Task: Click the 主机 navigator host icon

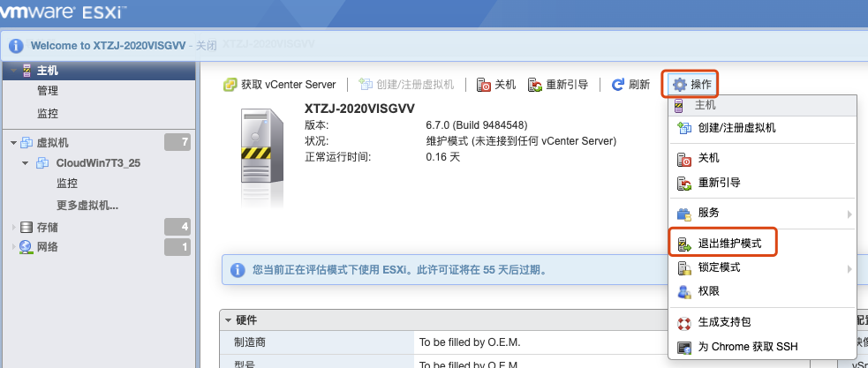Action: 26,71
